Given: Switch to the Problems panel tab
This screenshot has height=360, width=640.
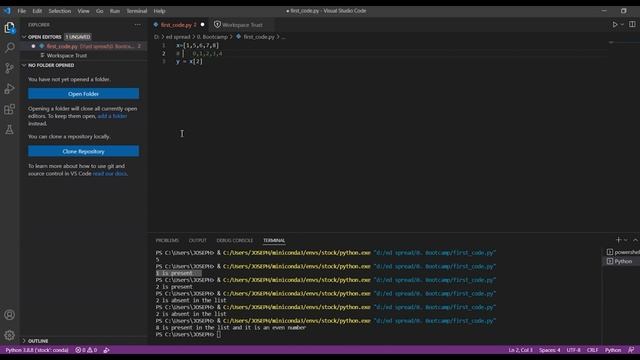Looking at the screenshot, I should click(x=167, y=240).
